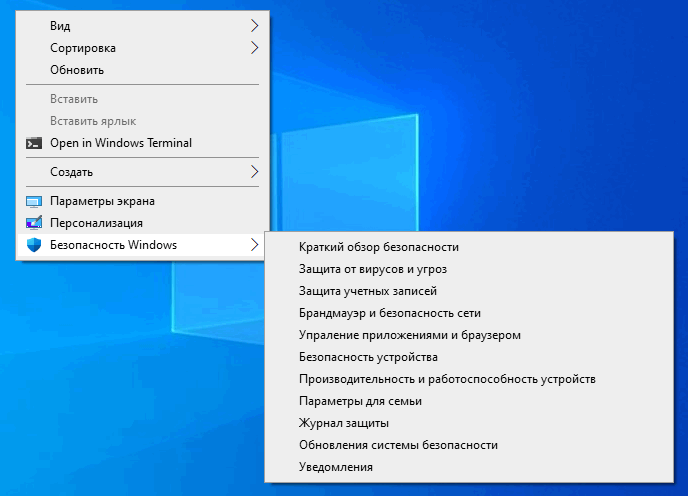Open Защита от вирусов и угроз
This screenshot has height=496, width=688.
469,269
